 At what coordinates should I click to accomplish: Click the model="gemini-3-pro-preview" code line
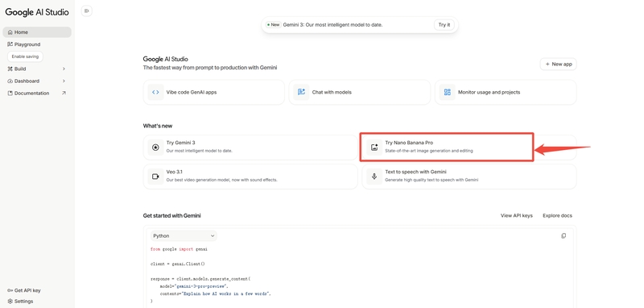194,286
